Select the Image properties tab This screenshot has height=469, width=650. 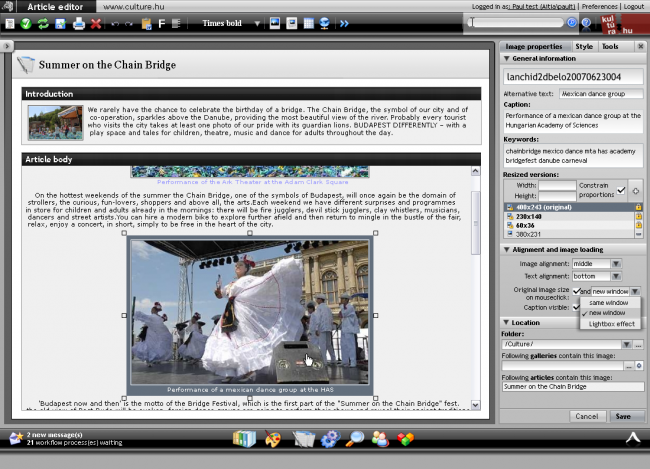pos(534,46)
